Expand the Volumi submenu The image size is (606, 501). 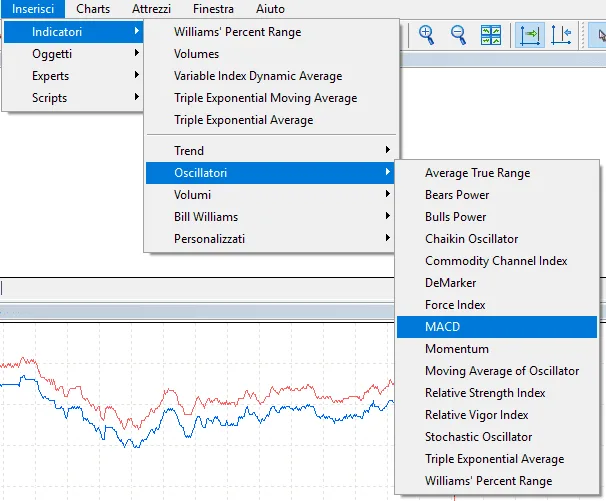pos(271,195)
